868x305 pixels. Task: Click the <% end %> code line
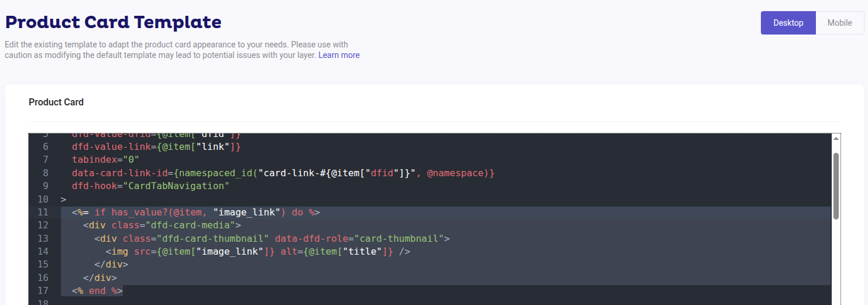97,290
